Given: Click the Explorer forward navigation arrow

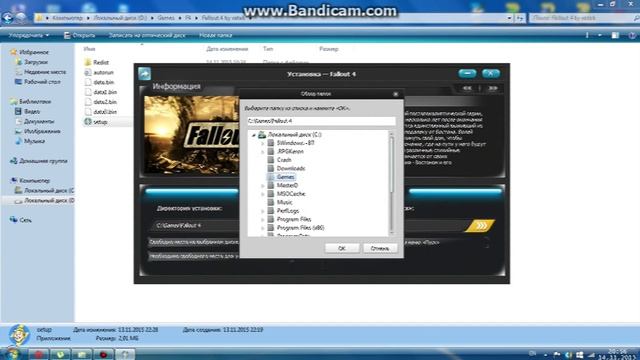Looking at the screenshot, I should pos(20,18).
